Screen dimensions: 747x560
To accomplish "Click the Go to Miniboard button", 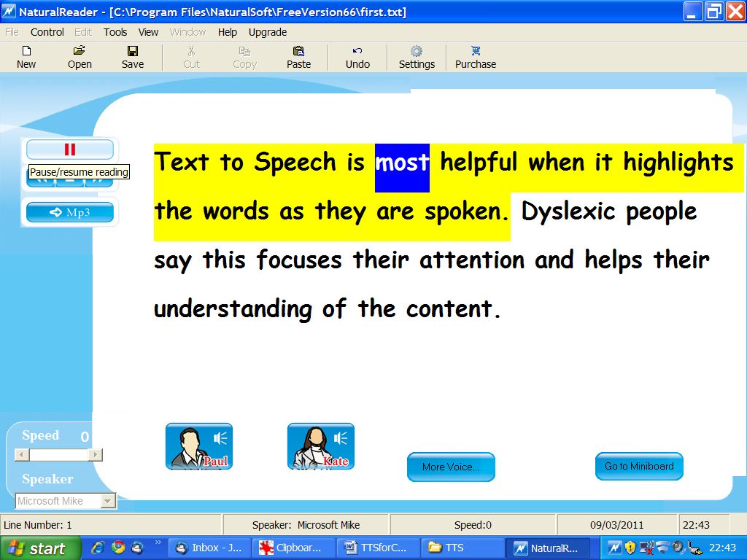I will (639, 467).
